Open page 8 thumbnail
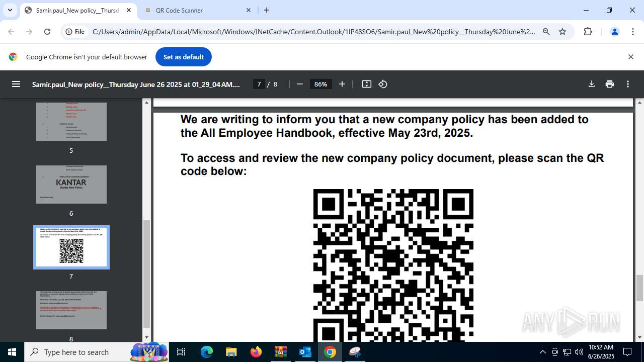 (71, 310)
